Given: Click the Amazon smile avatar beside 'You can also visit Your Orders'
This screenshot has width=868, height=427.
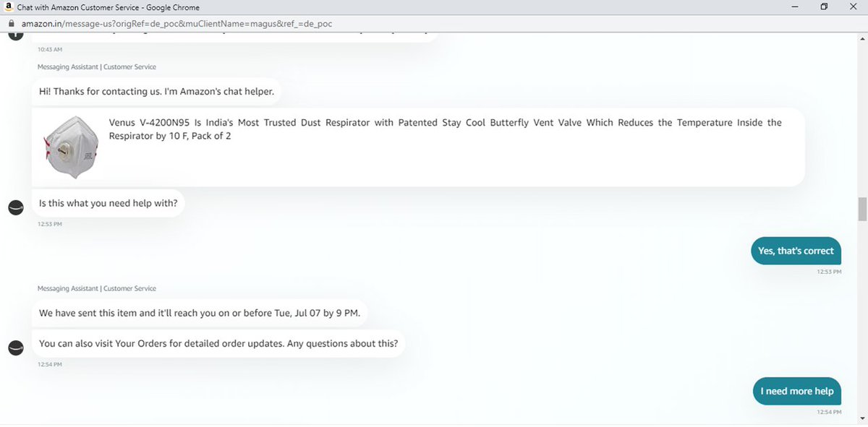Looking at the screenshot, I should point(16,348).
